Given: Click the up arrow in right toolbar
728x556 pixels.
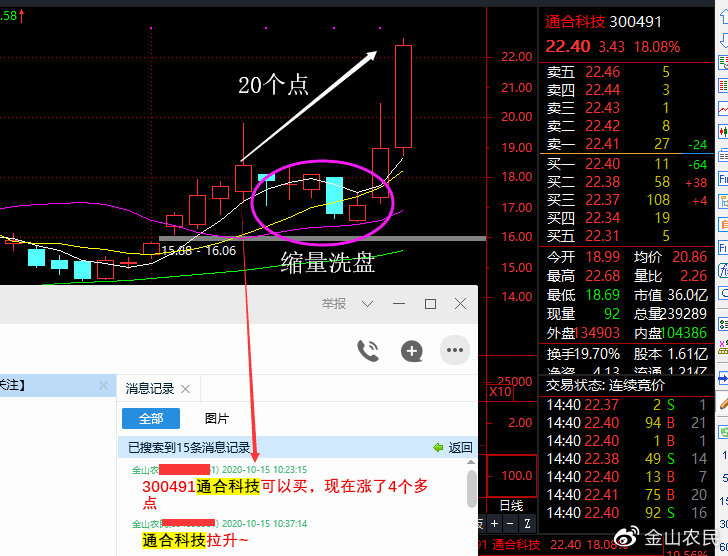Looking at the screenshot, I should tap(723, 17).
